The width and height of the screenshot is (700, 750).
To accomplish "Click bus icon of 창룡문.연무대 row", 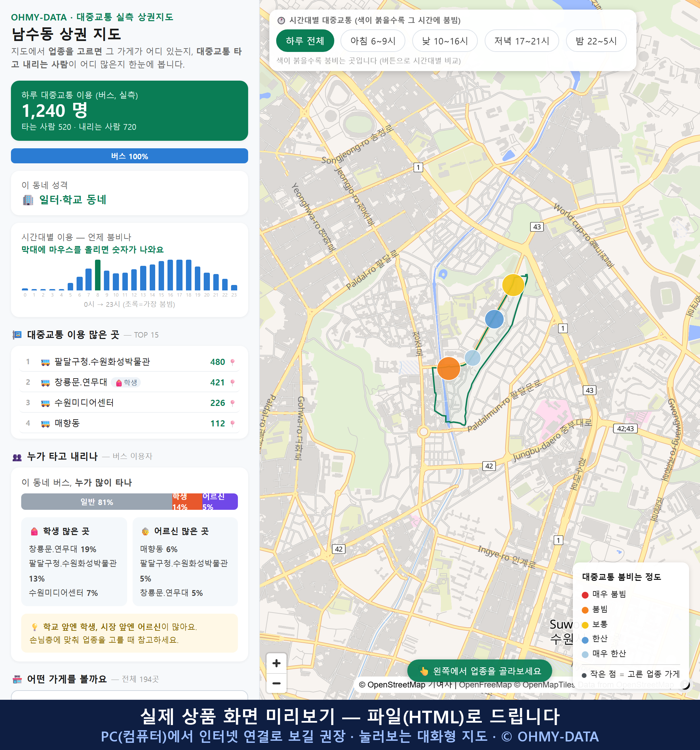I will pos(45,383).
